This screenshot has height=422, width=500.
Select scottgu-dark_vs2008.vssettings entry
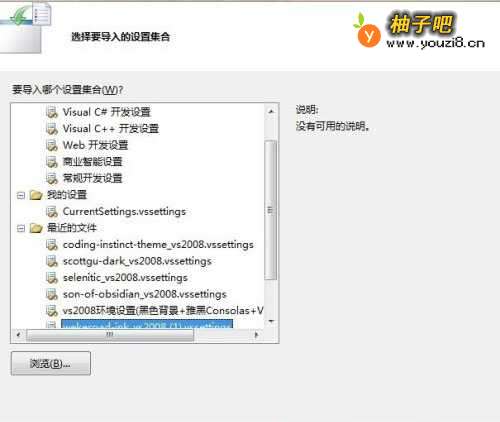[x=137, y=261]
